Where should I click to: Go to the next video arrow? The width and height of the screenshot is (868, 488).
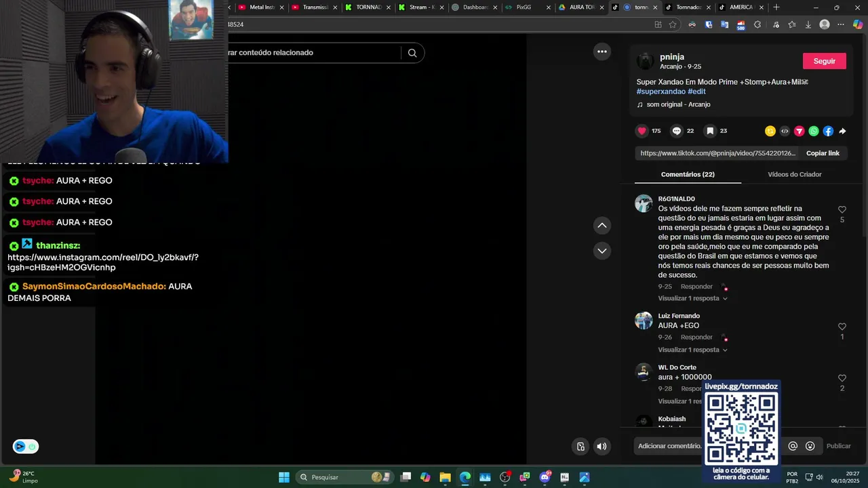[601, 251]
